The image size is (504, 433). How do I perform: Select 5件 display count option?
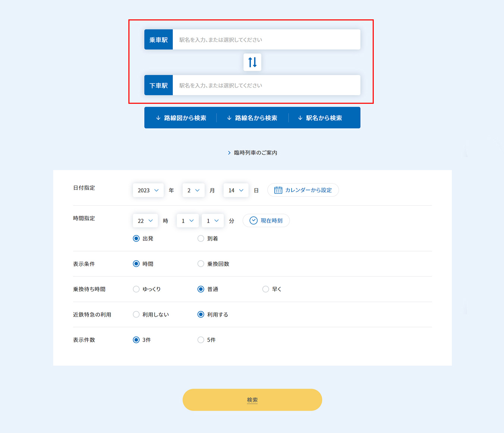pos(201,340)
